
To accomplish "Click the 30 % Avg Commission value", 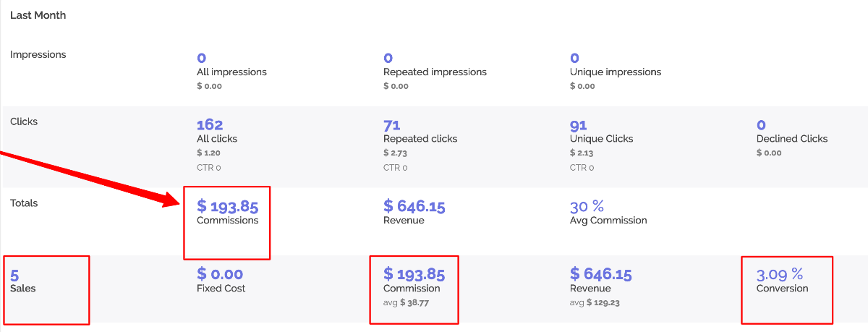I will [587, 207].
